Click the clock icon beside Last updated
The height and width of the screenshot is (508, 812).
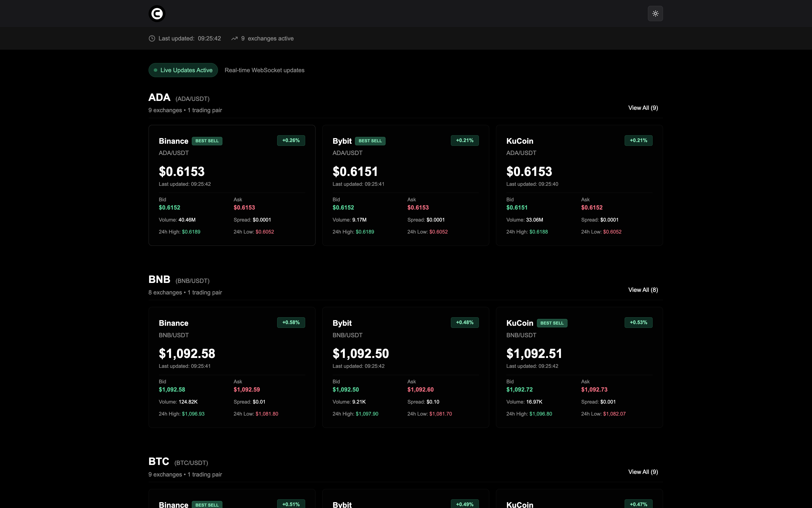click(x=152, y=38)
